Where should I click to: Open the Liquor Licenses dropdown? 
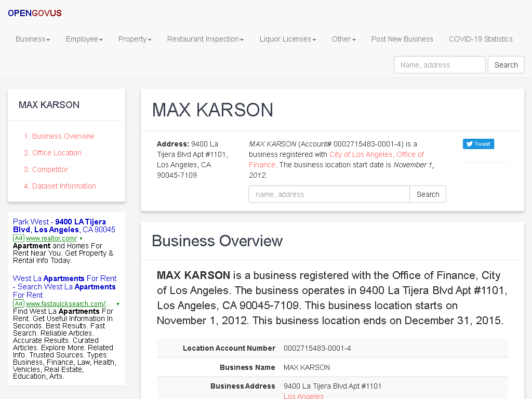(x=288, y=39)
